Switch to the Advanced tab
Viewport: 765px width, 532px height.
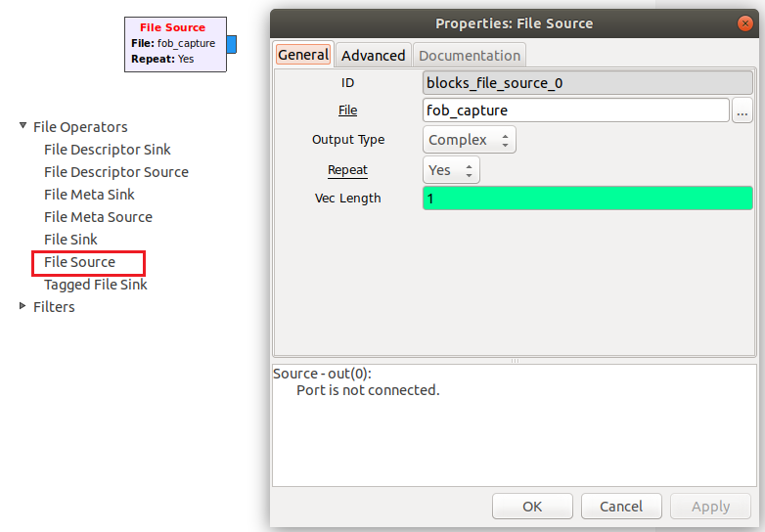click(374, 55)
